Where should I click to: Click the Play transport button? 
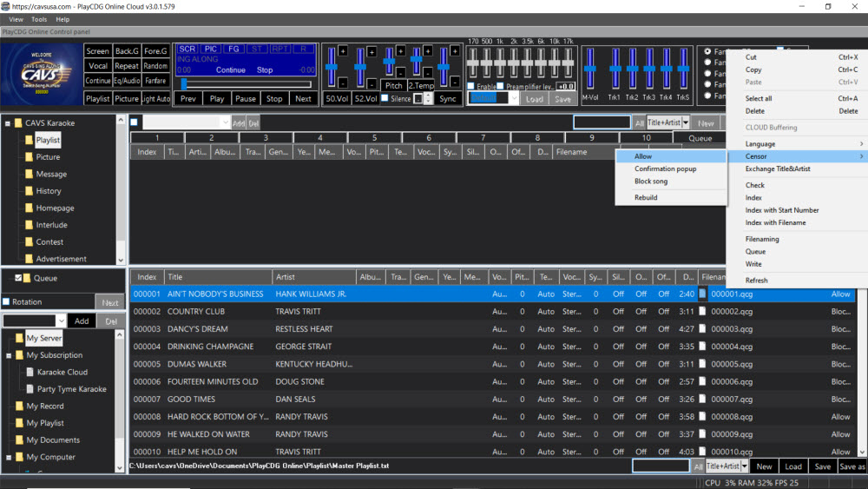(217, 98)
